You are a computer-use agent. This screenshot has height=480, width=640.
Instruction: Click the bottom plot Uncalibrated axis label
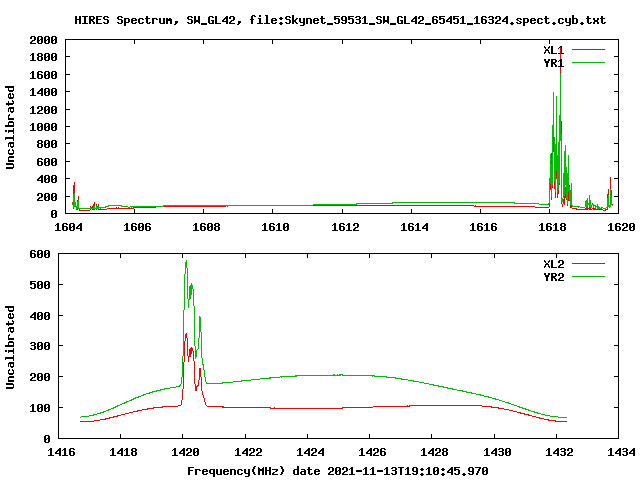(10, 347)
